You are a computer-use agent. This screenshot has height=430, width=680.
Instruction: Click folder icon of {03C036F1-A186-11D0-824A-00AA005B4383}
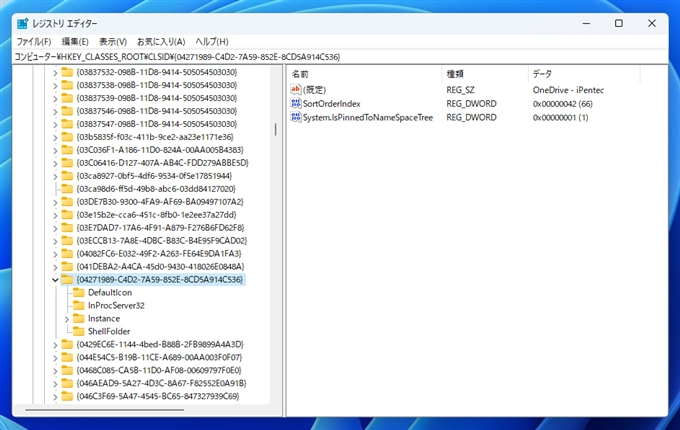point(67,150)
